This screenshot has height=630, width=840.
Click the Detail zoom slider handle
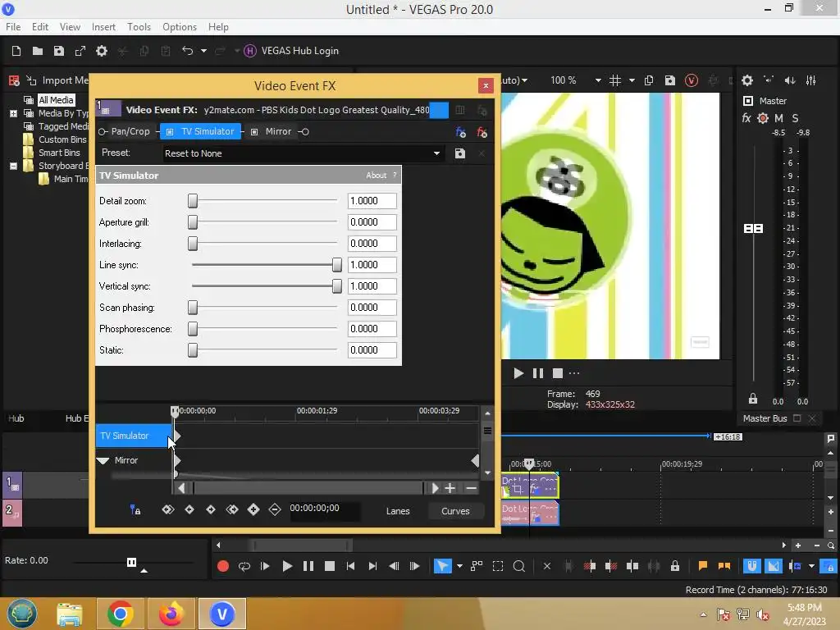[193, 201]
